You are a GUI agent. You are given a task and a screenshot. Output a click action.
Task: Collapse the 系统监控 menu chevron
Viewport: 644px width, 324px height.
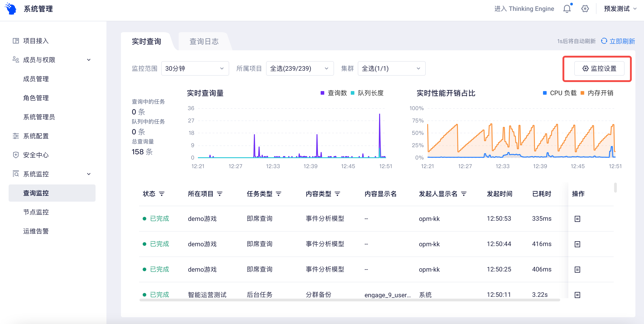tap(89, 174)
